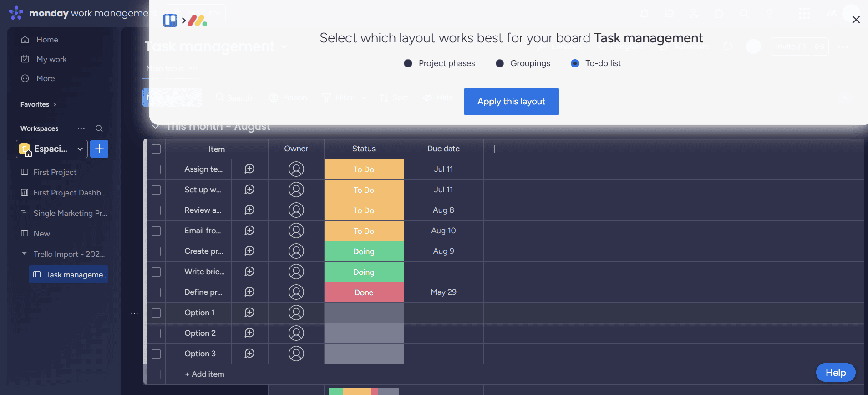Click the blue plus button beside workspace selector

99,149
